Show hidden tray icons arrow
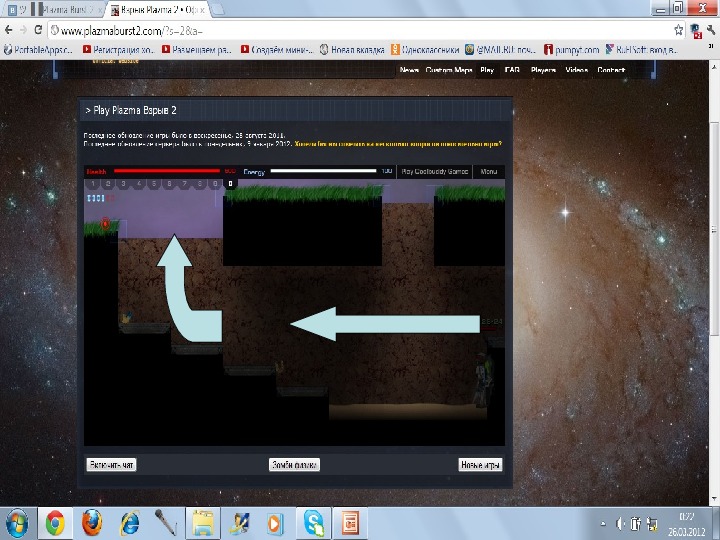The height and width of the screenshot is (540, 720). [603, 523]
